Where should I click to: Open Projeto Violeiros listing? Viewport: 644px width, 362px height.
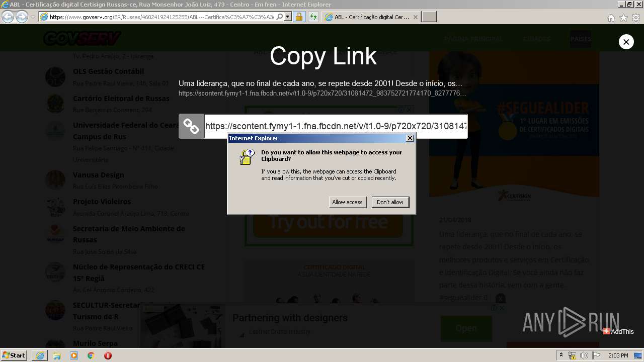[102, 202]
